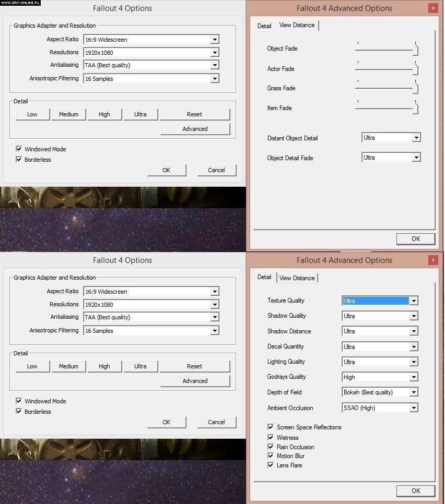Screen dimensions: 445x504
Task: Turn off the Motion Blur checkbox
Action: (x=271, y=456)
